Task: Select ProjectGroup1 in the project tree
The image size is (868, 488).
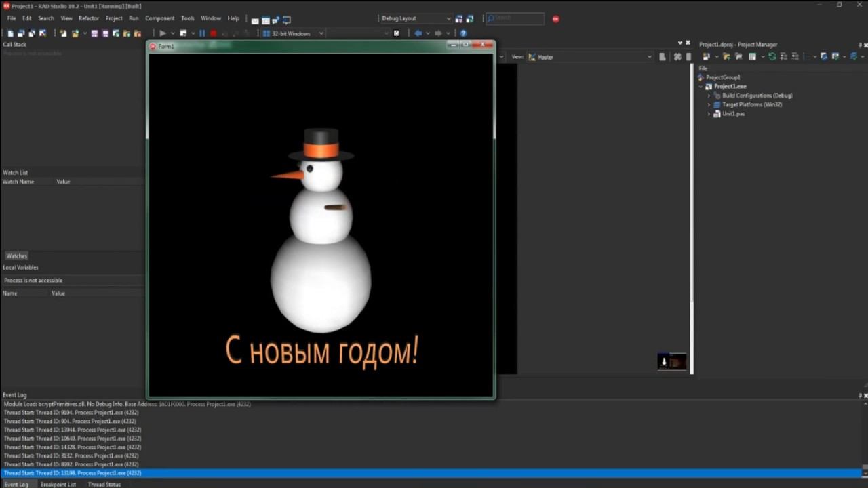Action: (x=723, y=77)
